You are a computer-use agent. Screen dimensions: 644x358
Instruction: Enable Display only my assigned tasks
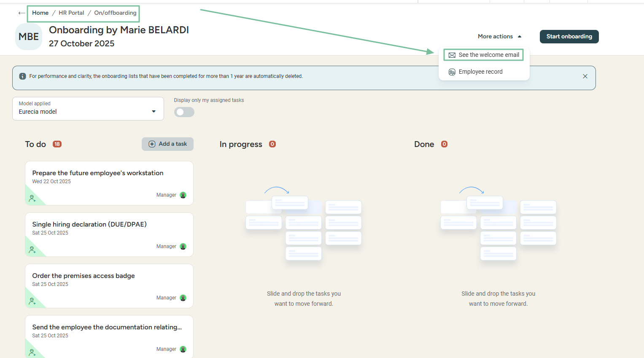(184, 112)
